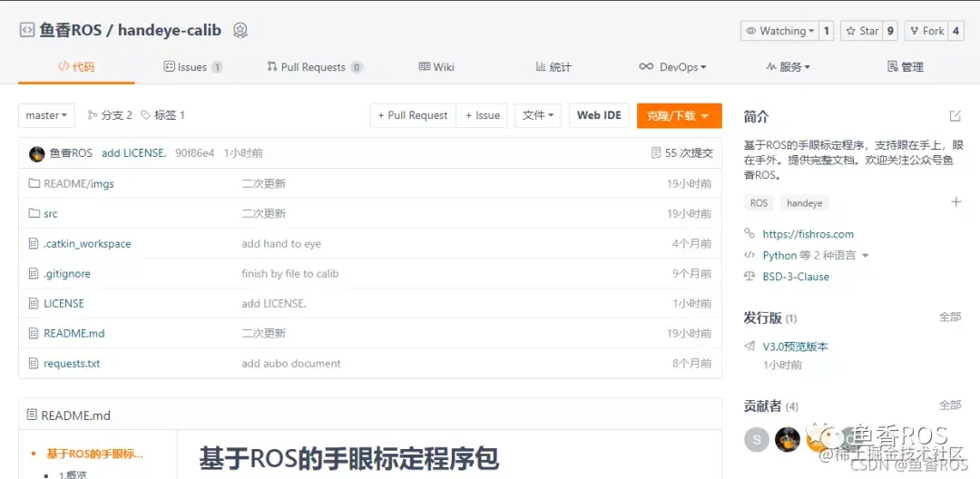
Task: Open the Web IDE button
Action: 599,115
